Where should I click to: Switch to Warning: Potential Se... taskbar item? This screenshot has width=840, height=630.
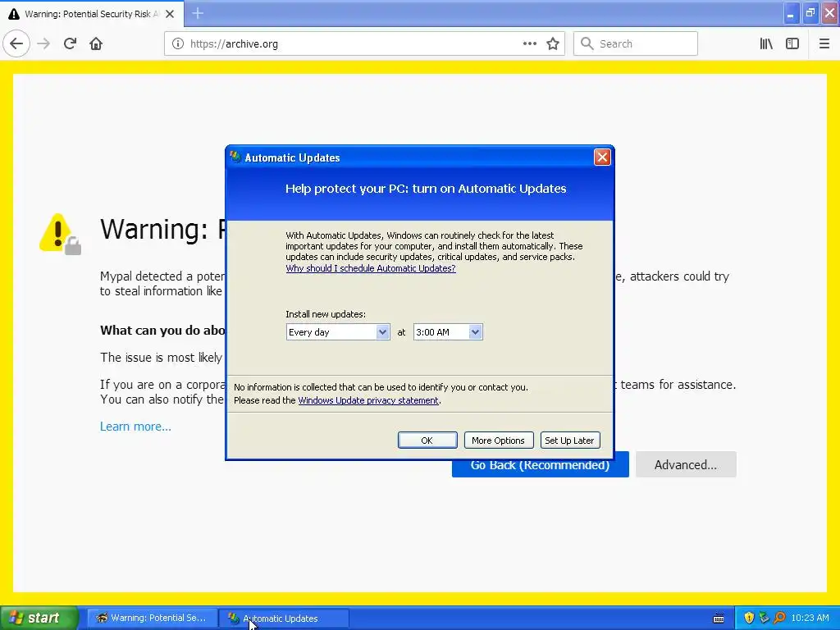152,619
